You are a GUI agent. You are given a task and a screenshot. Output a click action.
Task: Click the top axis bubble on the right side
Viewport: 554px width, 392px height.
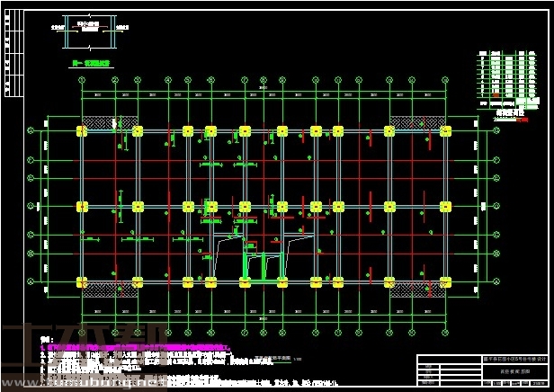pos(497,131)
